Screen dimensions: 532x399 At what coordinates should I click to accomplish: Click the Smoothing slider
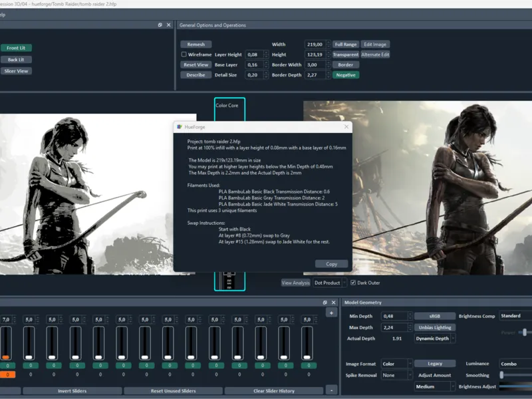click(x=517, y=375)
